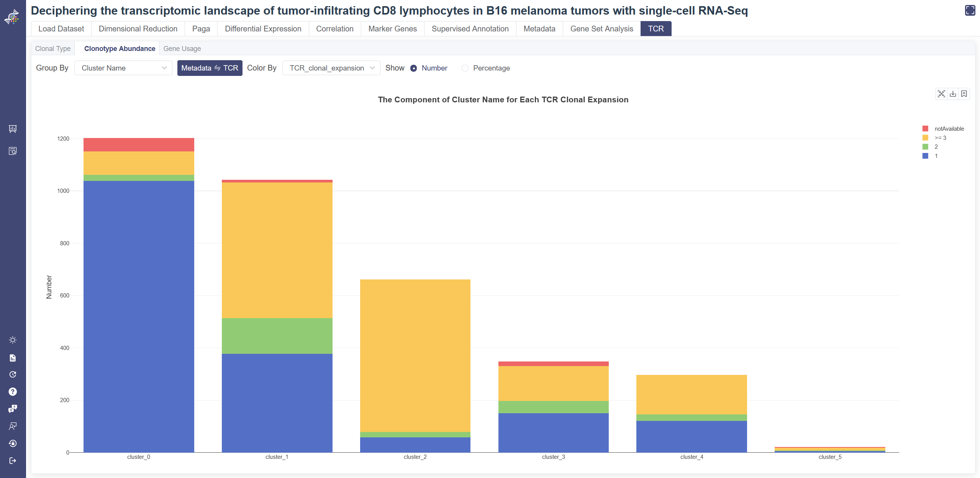Click the >= 3 yellow legend swatch

pyautogui.click(x=925, y=138)
